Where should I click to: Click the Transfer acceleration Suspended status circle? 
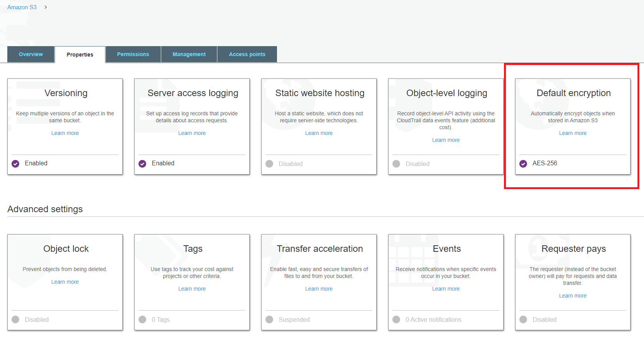click(x=269, y=319)
